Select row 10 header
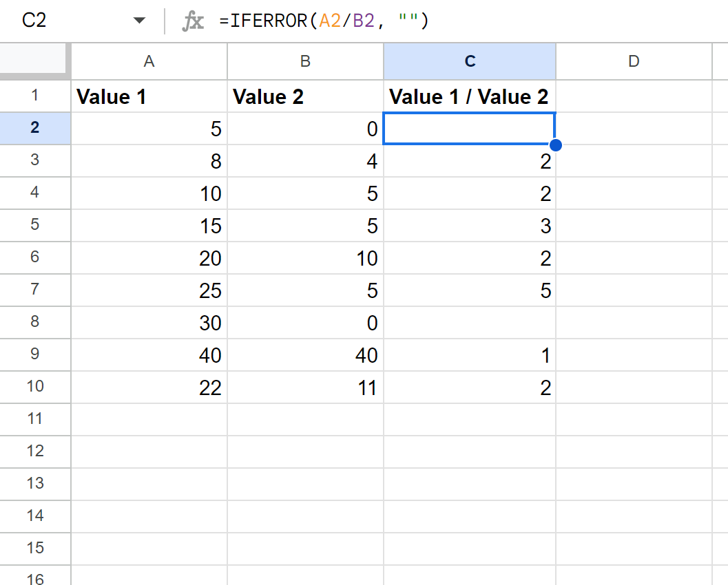This screenshot has height=585, width=728. (35, 387)
